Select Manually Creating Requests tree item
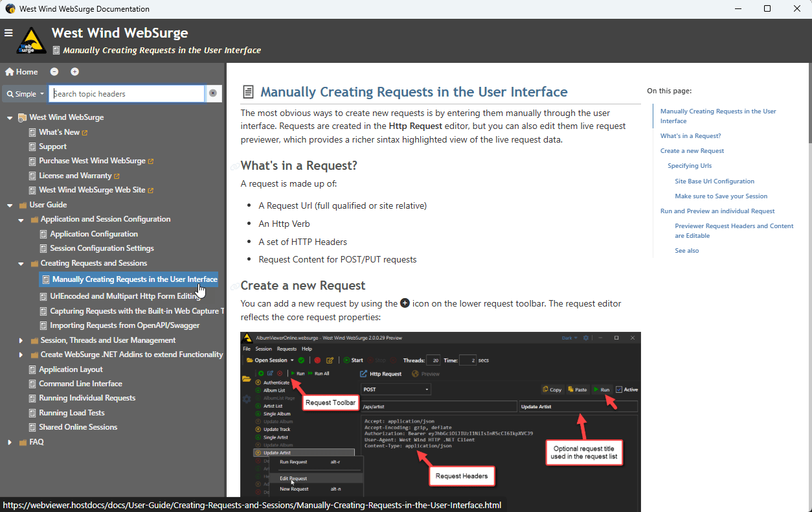812x512 pixels. pos(128,279)
